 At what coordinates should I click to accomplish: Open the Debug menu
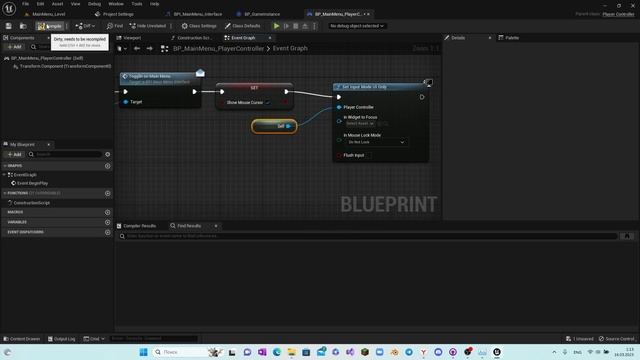pos(94,4)
